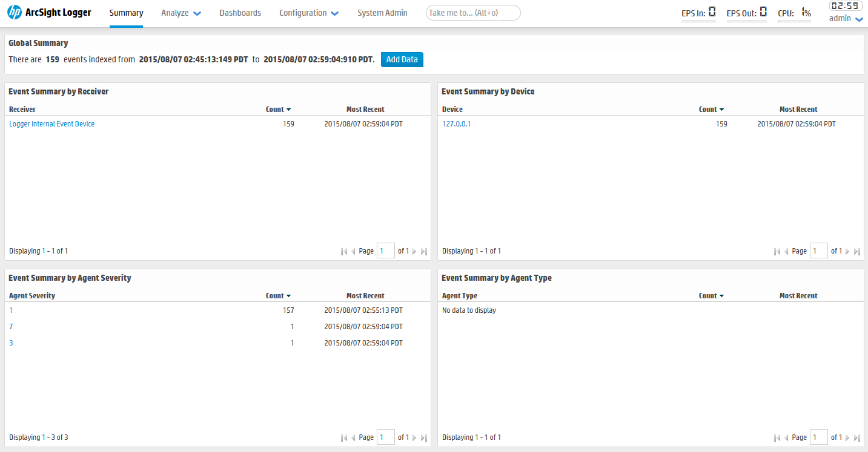Image resolution: width=868 pixels, height=452 pixels.
Task: Go to next page in Agent Type panel
Action: point(847,437)
